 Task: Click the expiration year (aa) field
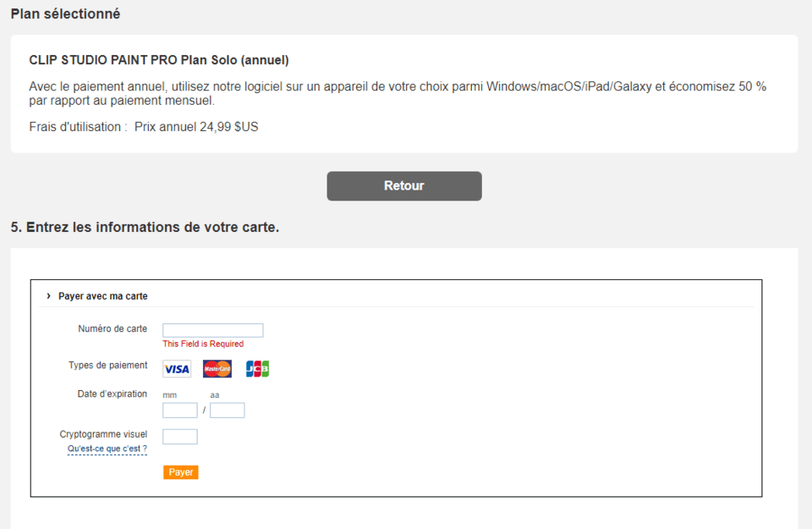coord(227,411)
